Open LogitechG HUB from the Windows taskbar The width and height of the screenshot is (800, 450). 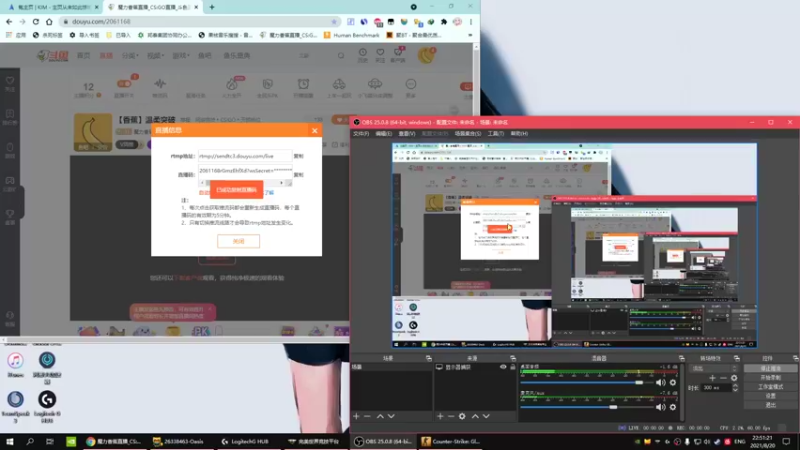tap(245, 441)
